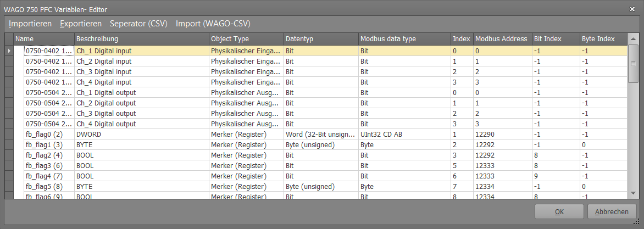Click Import (WAGO-CSV) menu item
Image resolution: width=644 pixels, height=229 pixels.
point(213,24)
